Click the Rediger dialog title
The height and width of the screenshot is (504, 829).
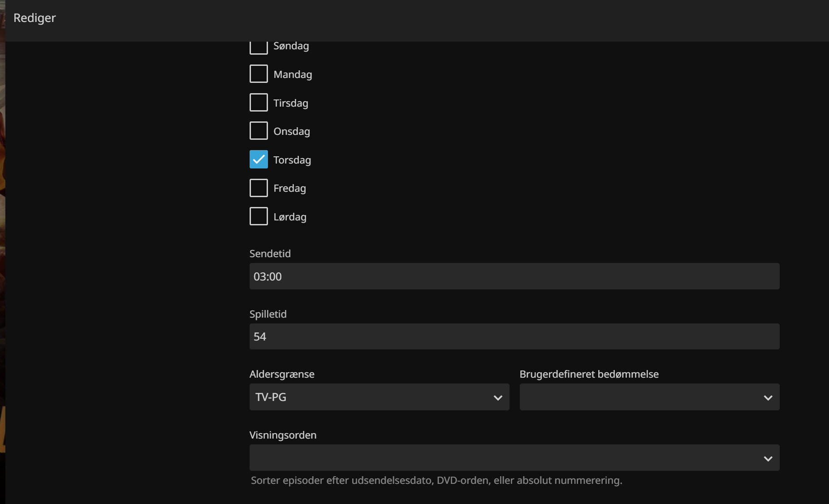tap(35, 18)
